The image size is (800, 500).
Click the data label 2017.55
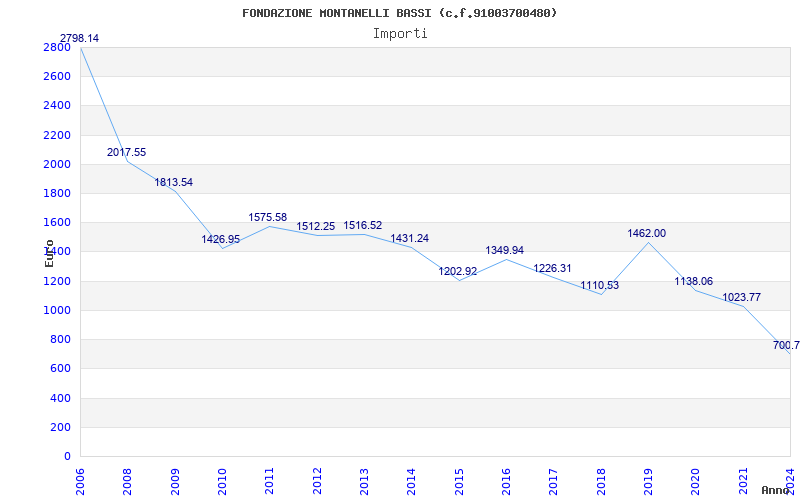[127, 152]
